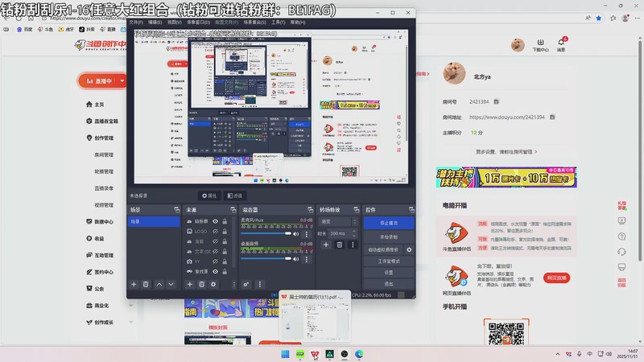Viewport: 644px width, 362px height.
Task: Open 下载中心 icon in Douyu header
Action: [540, 45]
